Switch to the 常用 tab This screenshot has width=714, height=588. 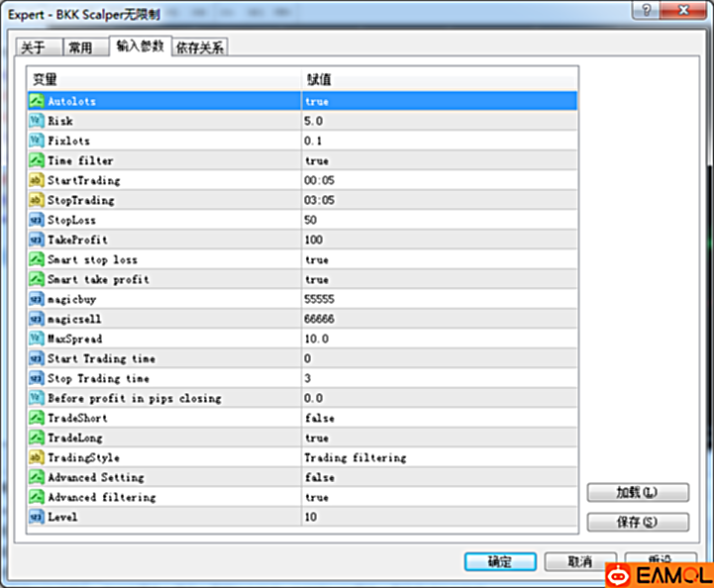(x=85, y=48)
